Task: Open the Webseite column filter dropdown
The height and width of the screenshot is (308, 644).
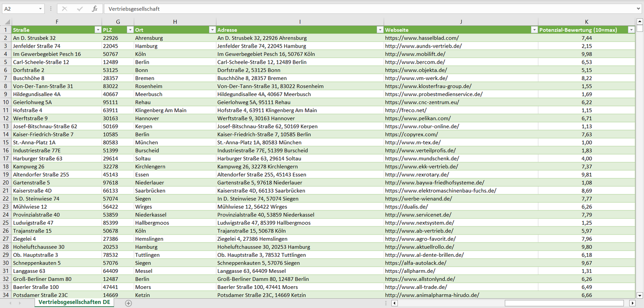Action: coord(534,30)
